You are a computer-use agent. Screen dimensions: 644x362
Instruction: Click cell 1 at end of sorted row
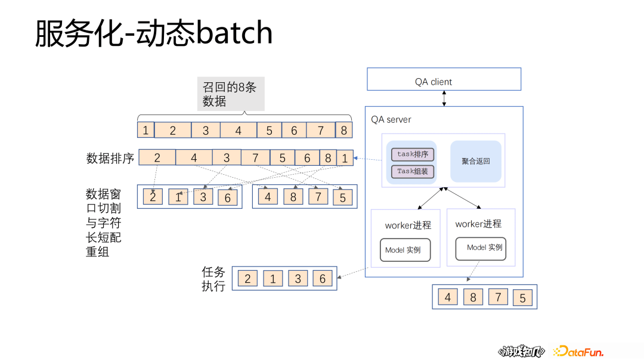tap(345, 158)
